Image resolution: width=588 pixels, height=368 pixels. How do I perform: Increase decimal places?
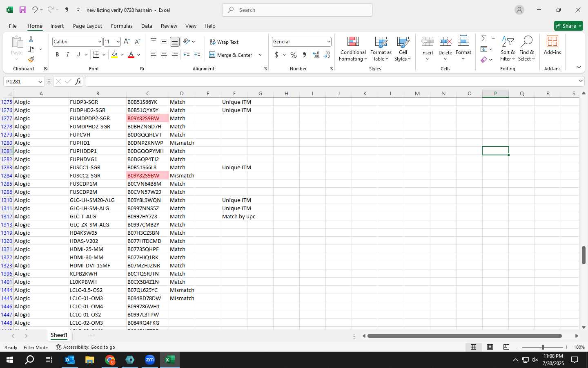pos(316,55)
